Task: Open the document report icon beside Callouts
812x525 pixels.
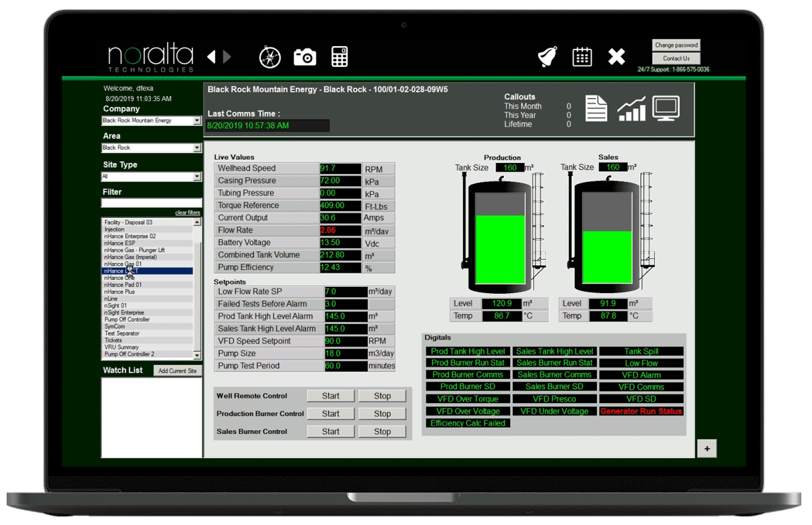Action: [596, 109]
